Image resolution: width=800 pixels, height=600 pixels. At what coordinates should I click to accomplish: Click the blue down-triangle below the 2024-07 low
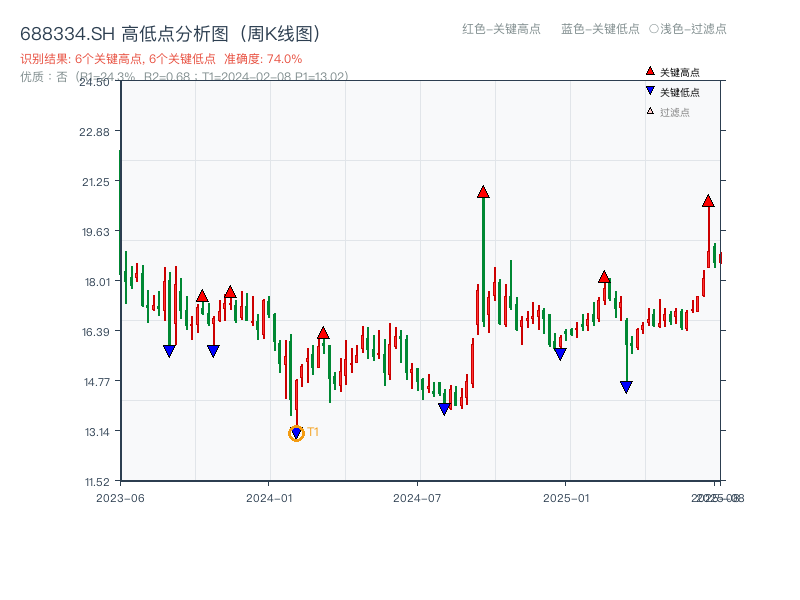coord(444,407)
